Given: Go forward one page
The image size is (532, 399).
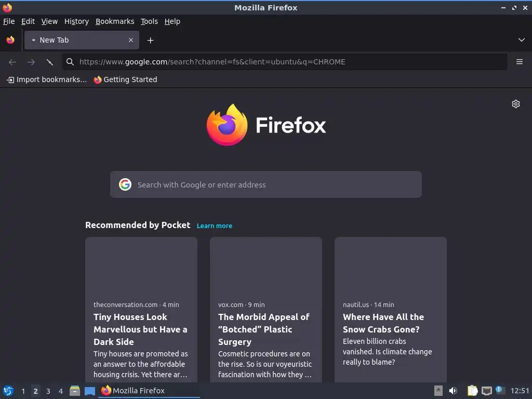Looking at the screenshot, I should click(x=31, y=62).
